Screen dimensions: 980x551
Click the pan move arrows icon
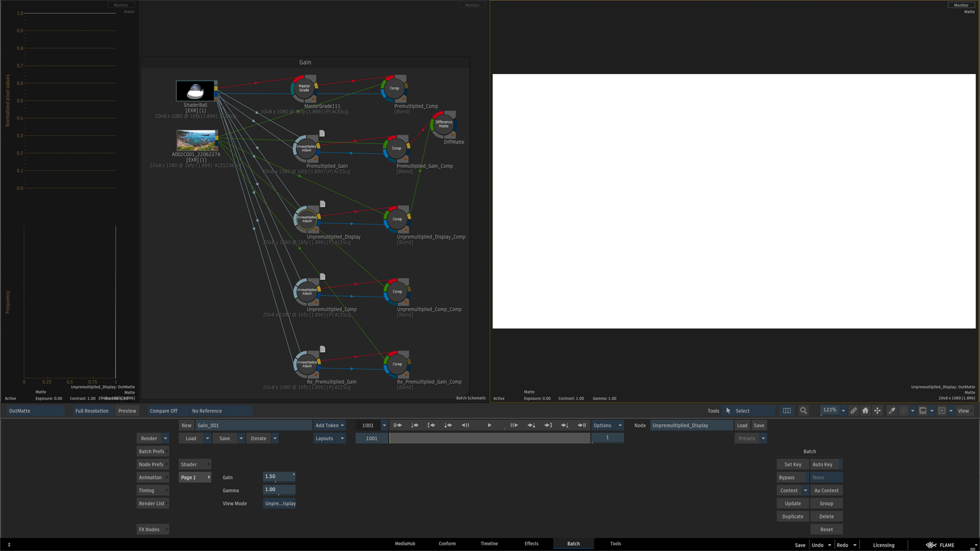click(x=877, y=411)
